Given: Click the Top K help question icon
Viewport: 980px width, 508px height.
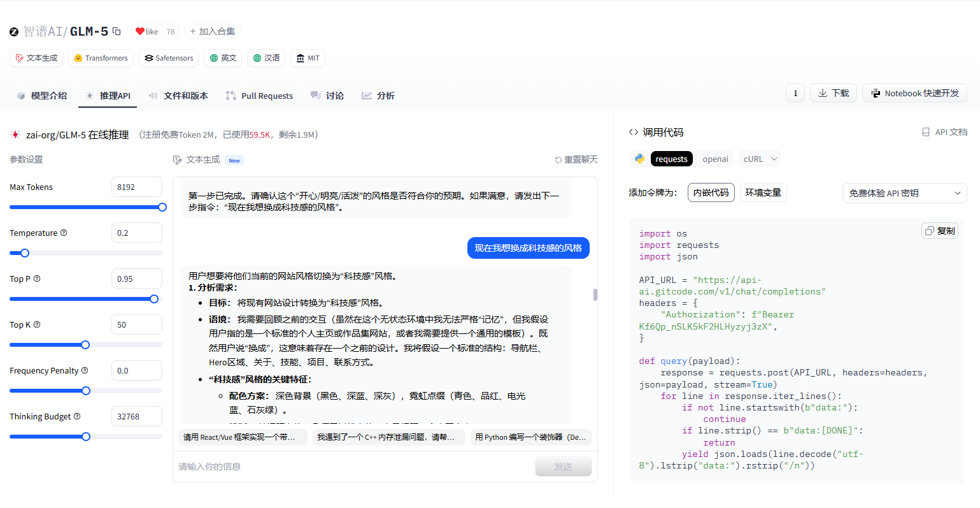Looking at the screenshot, I should click(x=37, y=324).
